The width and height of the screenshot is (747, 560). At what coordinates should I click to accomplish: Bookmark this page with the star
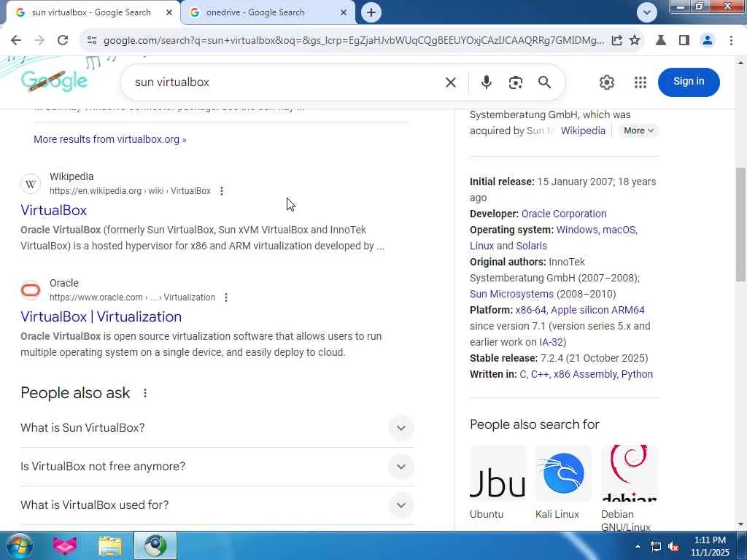pos(635,41)
